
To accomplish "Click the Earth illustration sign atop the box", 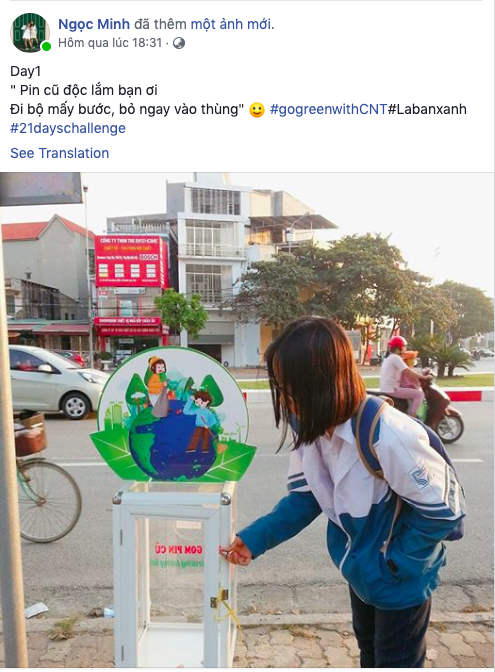I will click(x=173, y=415).
